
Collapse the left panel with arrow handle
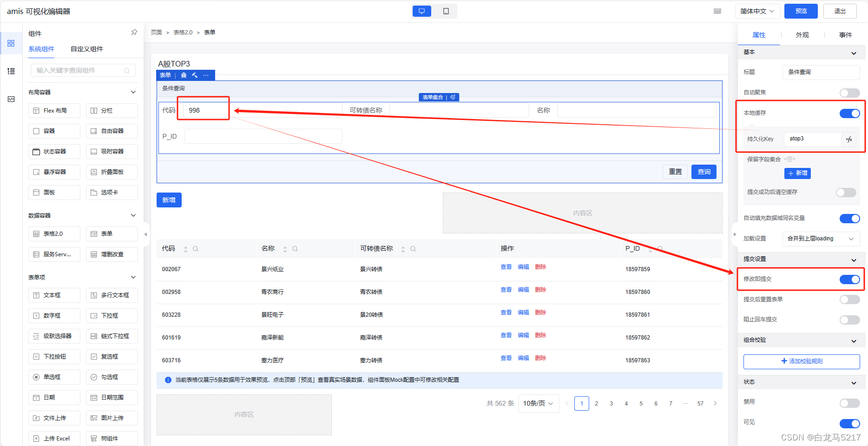(145, 234)
